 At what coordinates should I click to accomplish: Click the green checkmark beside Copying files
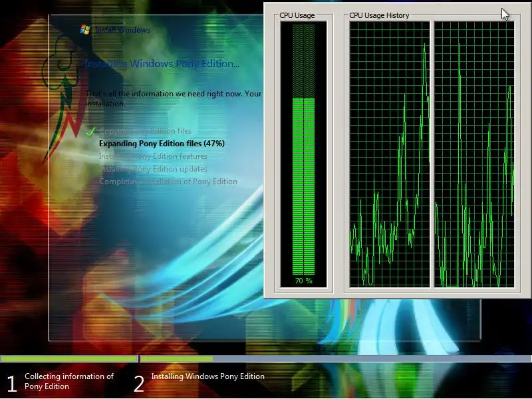click(90, 132)
